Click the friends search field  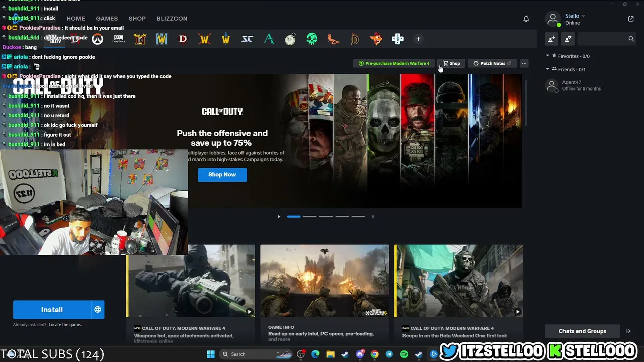point(607,39)
